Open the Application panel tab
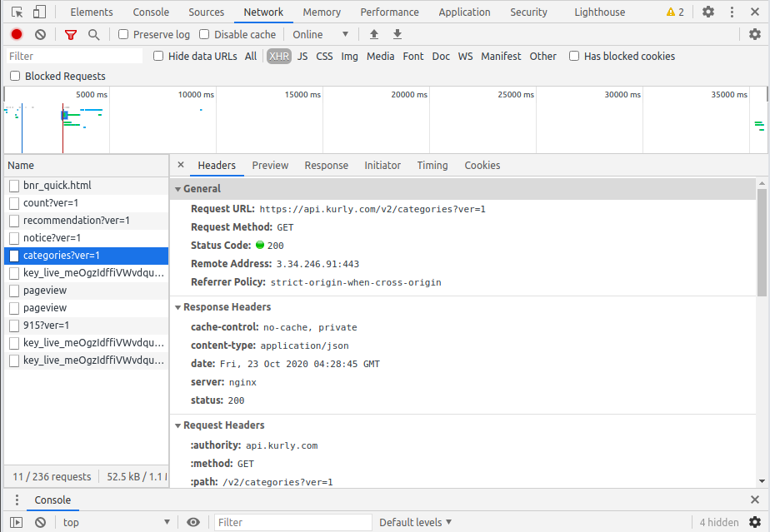Viewport: 770px width, 532px height. point(464,12)
